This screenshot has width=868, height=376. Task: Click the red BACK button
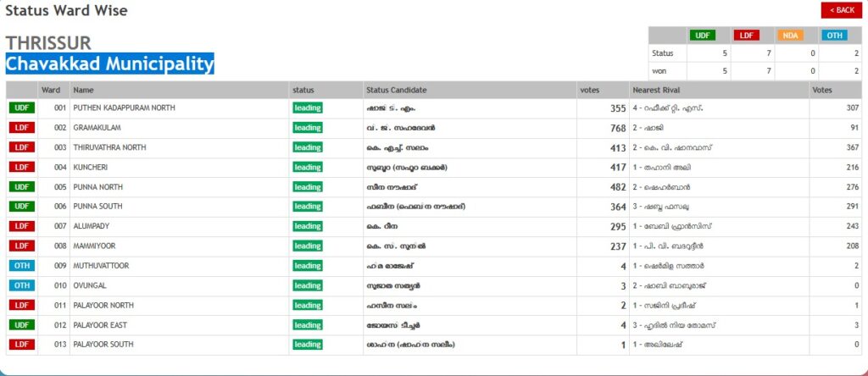[x=839, y=10]
